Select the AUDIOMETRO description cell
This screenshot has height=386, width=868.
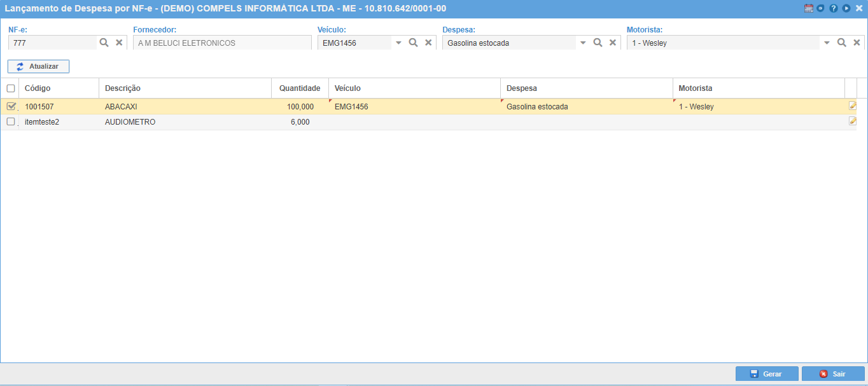click(x=185, y=121)
